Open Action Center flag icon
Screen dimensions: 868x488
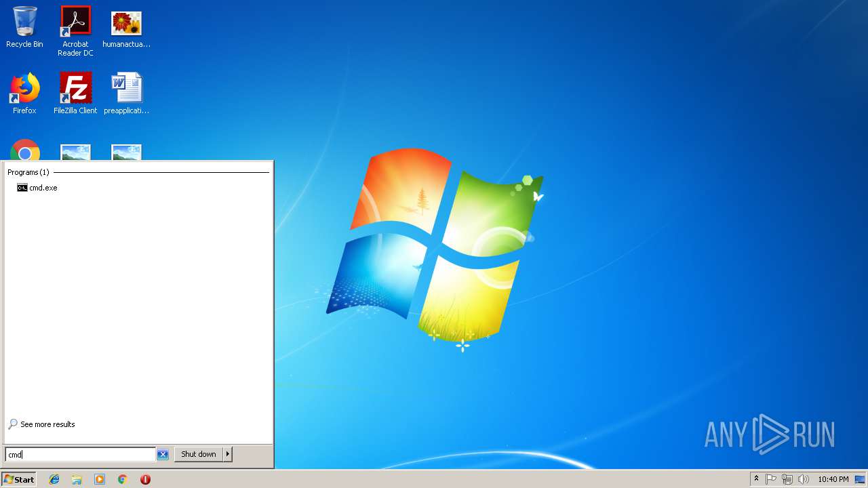tap(771, 479)
